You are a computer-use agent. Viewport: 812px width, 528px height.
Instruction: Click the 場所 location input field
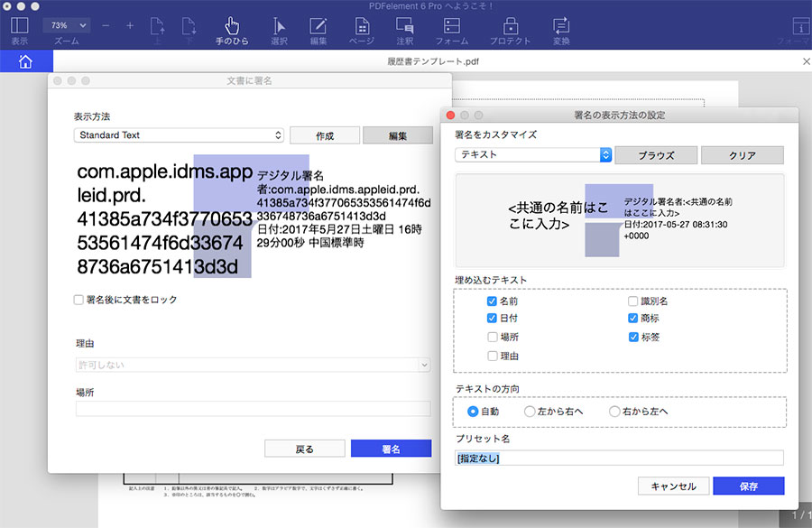click(254, 409)
